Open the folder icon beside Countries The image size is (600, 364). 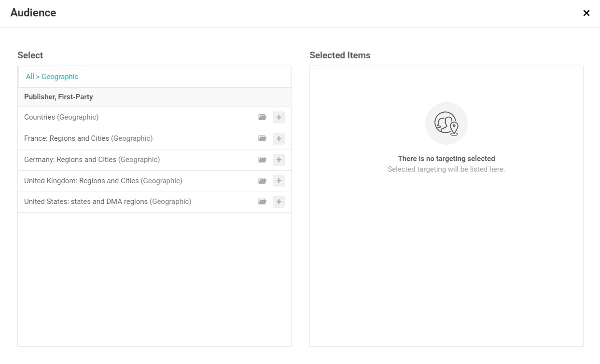[x=262, y=117]
